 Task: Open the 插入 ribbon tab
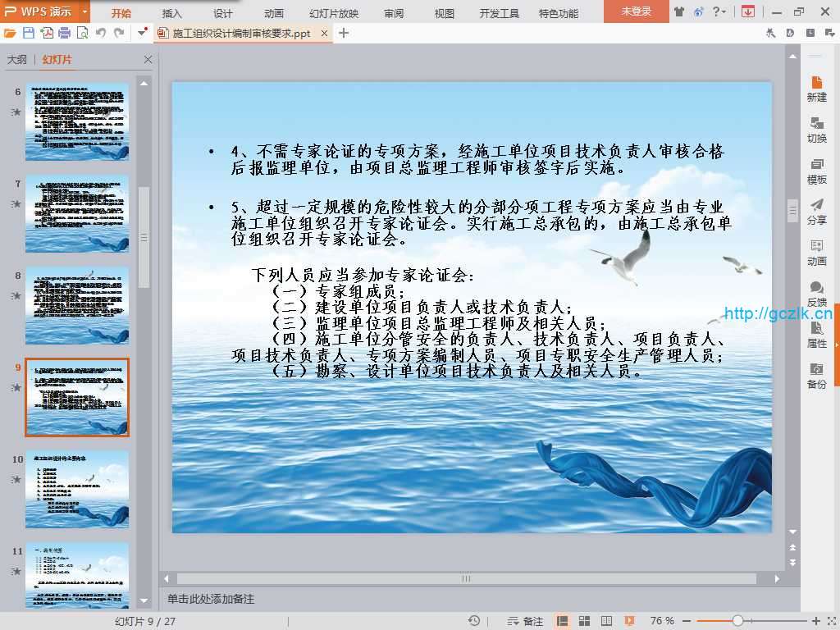click(172, 13)
